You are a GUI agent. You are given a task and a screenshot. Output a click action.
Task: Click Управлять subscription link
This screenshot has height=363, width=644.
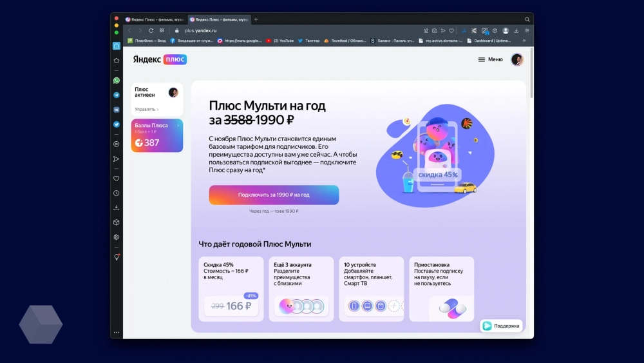tap(146, 110)
